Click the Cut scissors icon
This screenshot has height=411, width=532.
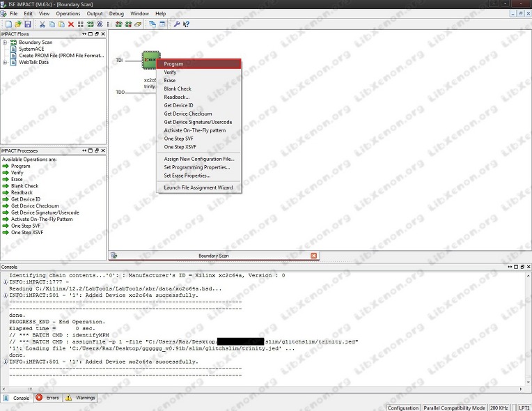coord(42,24)
